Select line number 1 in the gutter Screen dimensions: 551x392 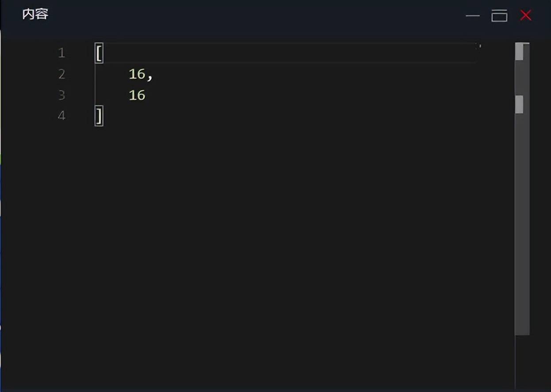(61, 53)
